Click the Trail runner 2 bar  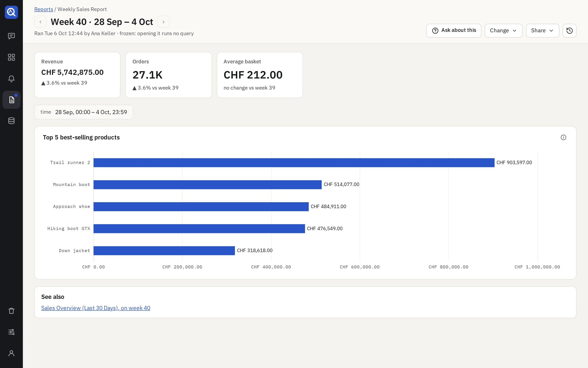coord(294,163)
